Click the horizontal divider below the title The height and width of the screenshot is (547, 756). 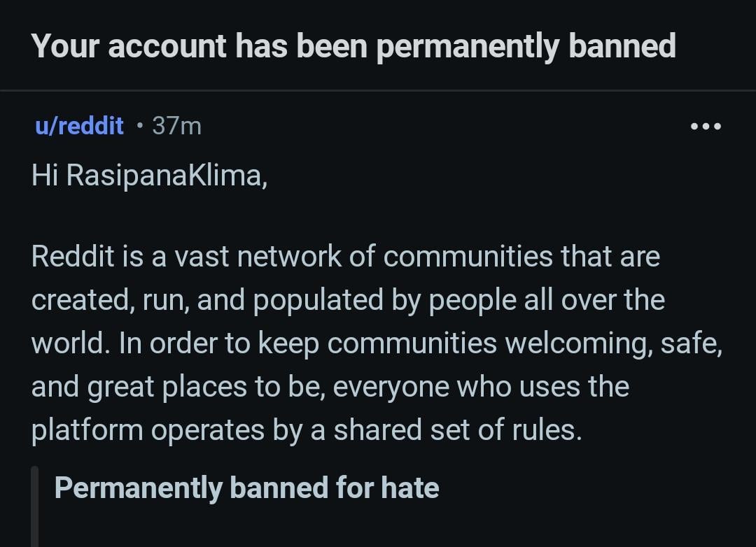[x=378, y=90]
